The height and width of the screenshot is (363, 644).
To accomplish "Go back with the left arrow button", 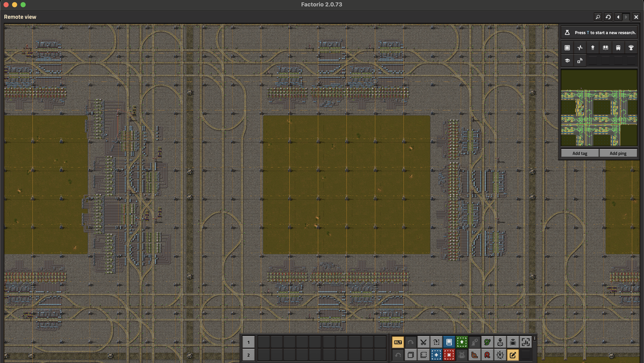I will (618, 17).
